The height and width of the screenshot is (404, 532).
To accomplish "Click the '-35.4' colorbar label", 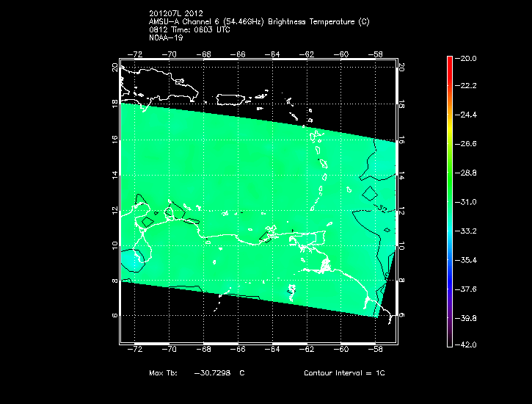I will tap(465, 260).
